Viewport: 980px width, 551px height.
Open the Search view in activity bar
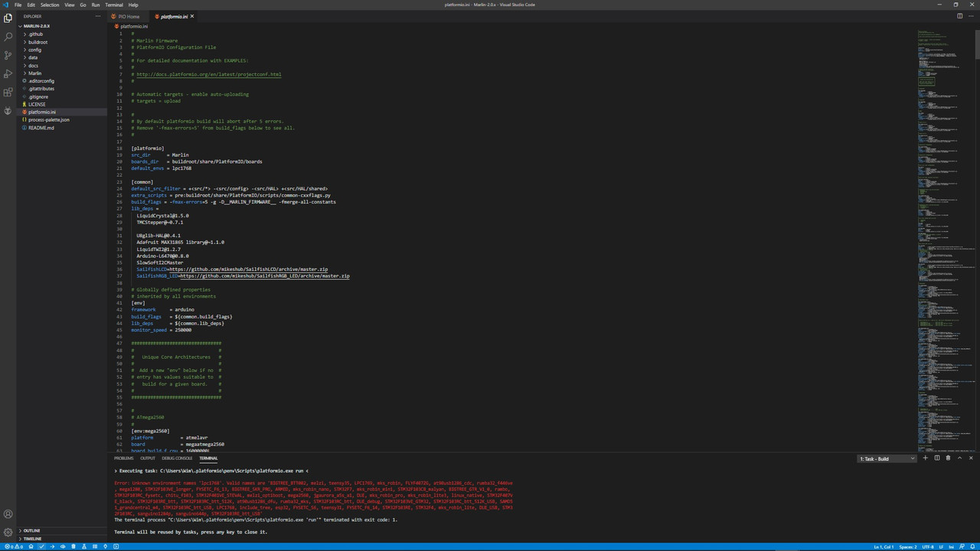[8, 36]
